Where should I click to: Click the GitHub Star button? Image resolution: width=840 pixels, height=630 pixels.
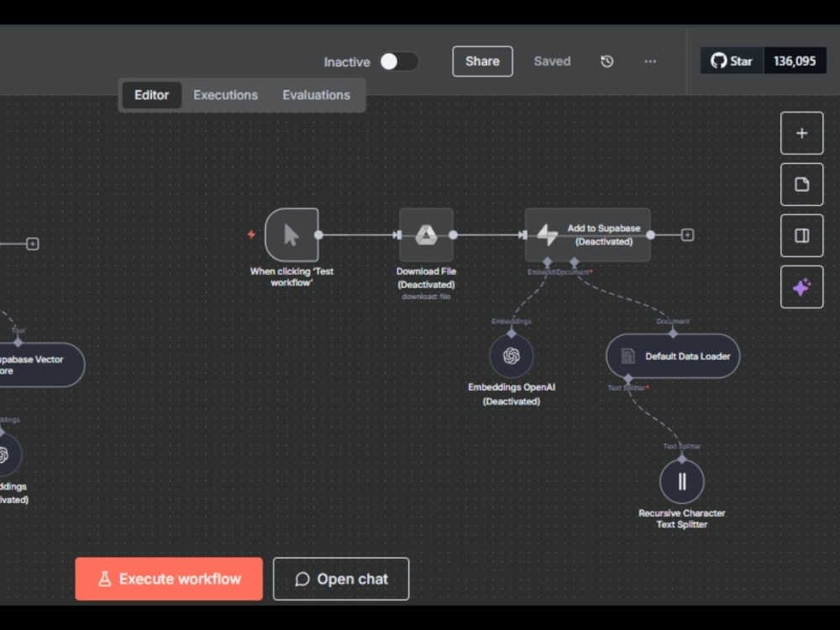pos(732,61)
